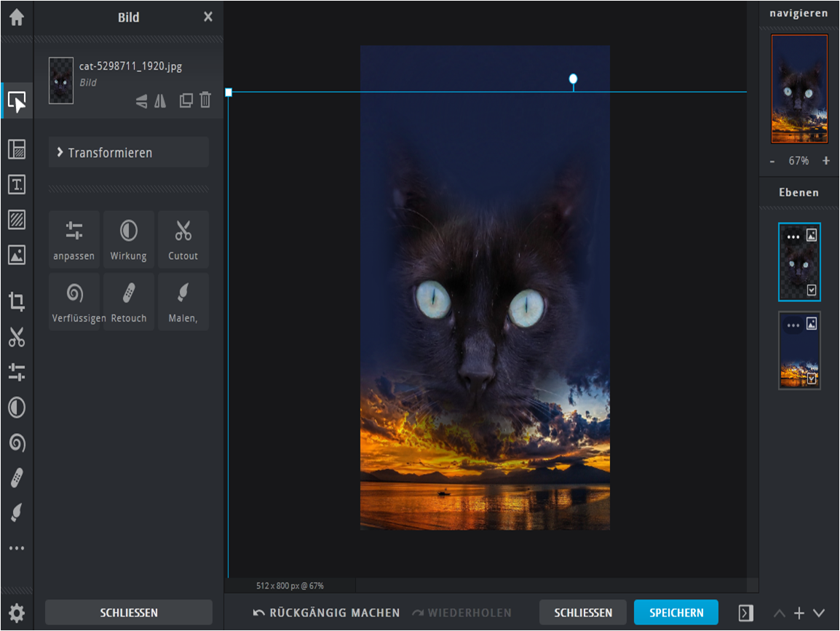Click the add image tool in left toolbar

17,255
